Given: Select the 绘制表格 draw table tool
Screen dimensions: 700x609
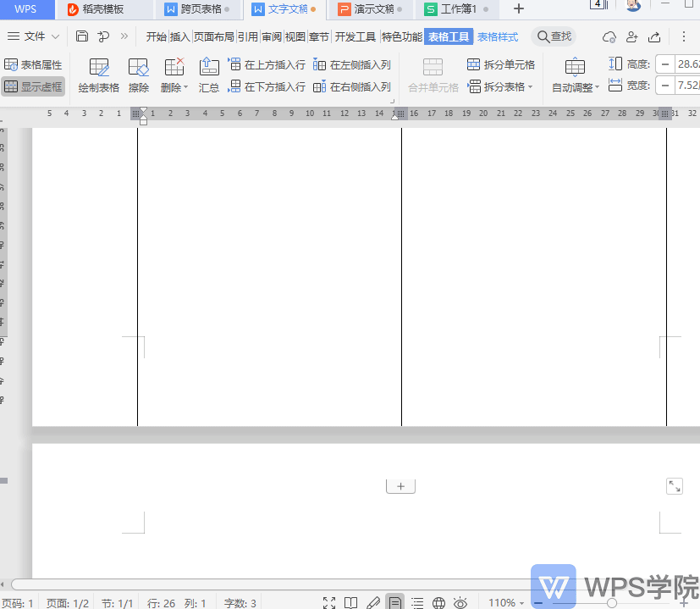Looking at the screenshot, I should (x=99, y=75).
